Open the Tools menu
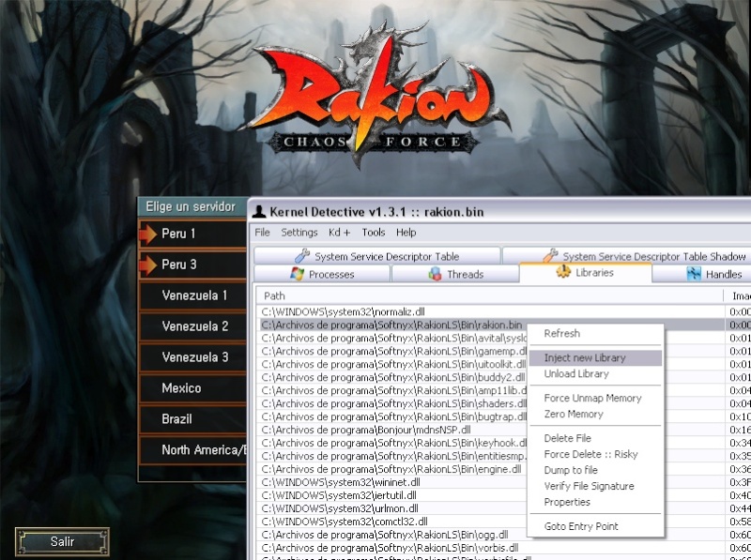The height and width of the screenshot is (560, 751). [x=373, y=232]
